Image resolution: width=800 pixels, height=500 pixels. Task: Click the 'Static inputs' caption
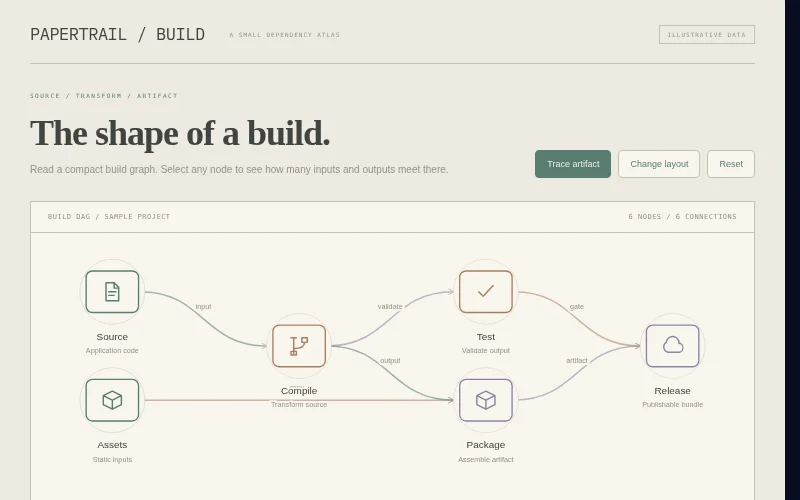coord(112,460)
